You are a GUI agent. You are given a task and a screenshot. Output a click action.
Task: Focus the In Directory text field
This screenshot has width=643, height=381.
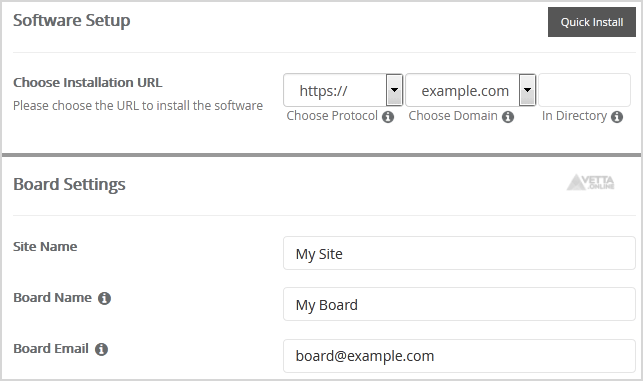tap(584, 90)
